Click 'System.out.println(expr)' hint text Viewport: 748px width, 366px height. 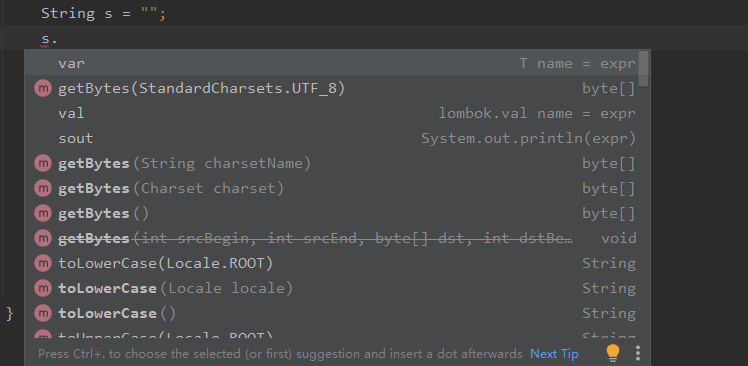[529, 138]
